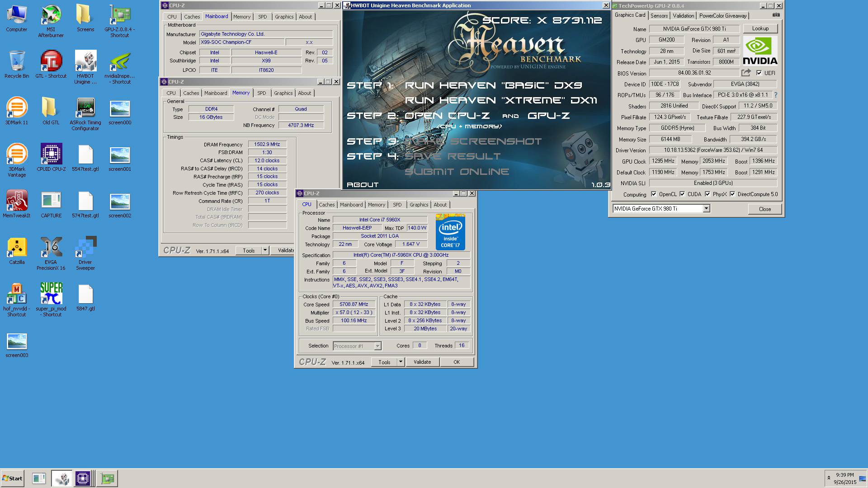868x488 pixels.
Task: Toggle the CUDA checkbox
Action: pos(682,194)
